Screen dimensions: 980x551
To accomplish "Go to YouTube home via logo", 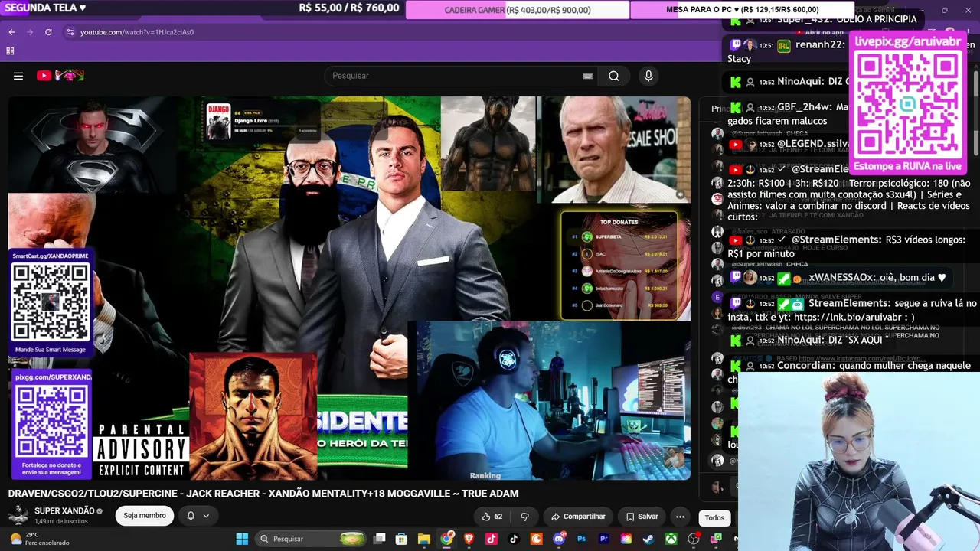I will 60,76.
